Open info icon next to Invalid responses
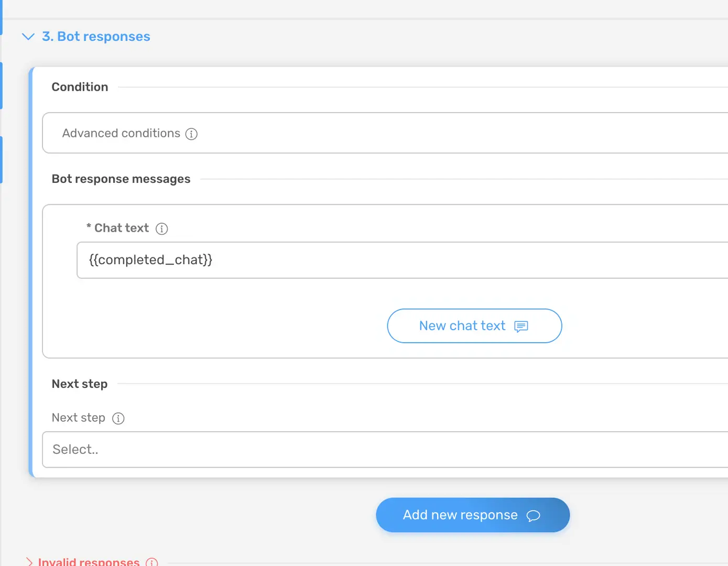This screenshot has width=728, height=566. (152, 562)
